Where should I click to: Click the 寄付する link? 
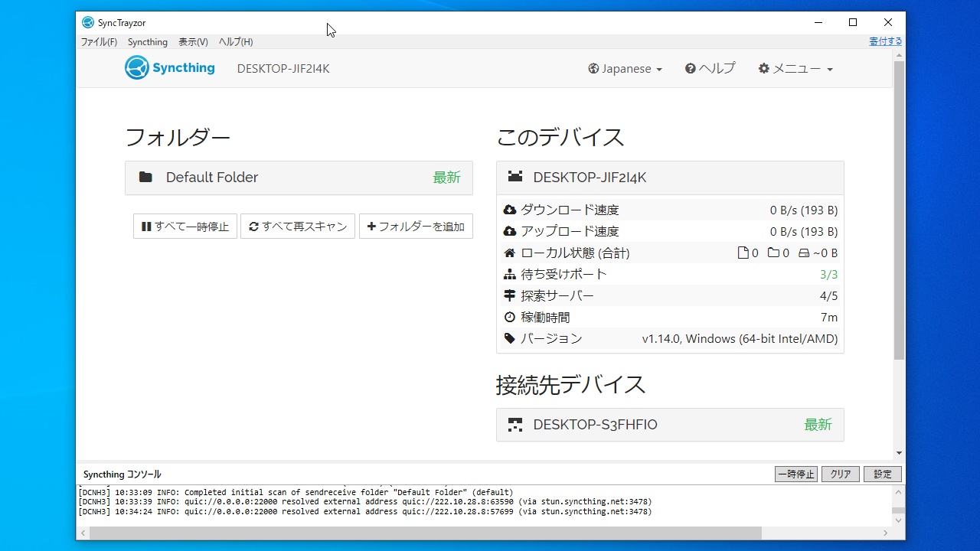click(x=885, y=41)
